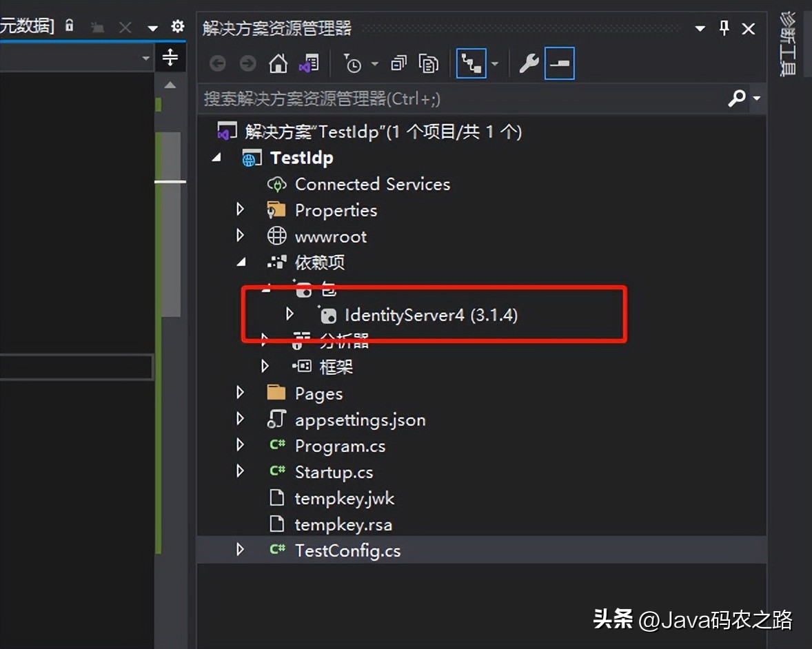Click the back navigation arrow
Screen dimensions: 812x649
[218, 63]
